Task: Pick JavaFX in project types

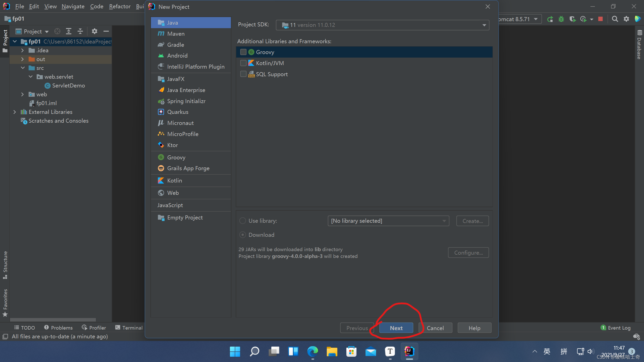Action: pos(191,79)
